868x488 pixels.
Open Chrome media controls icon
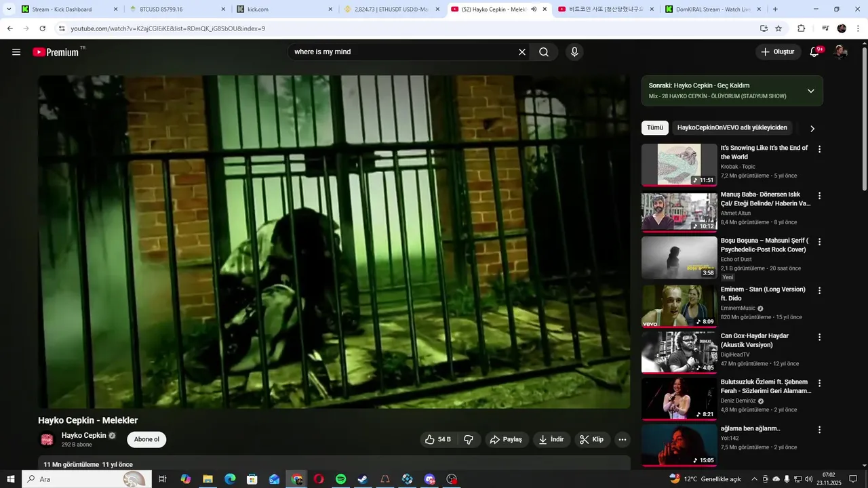point(825,28)
